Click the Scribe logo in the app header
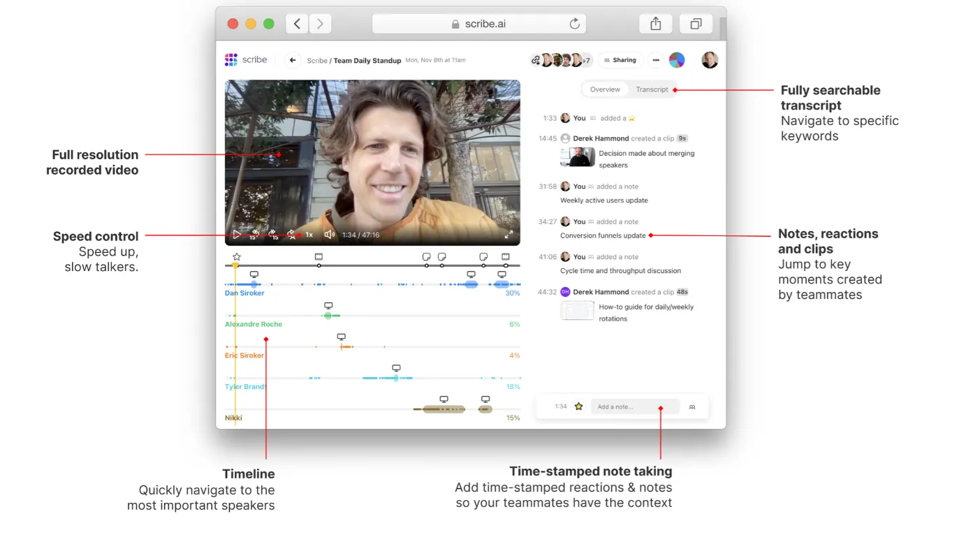980x549 pixels. click(x=246, y=60)
